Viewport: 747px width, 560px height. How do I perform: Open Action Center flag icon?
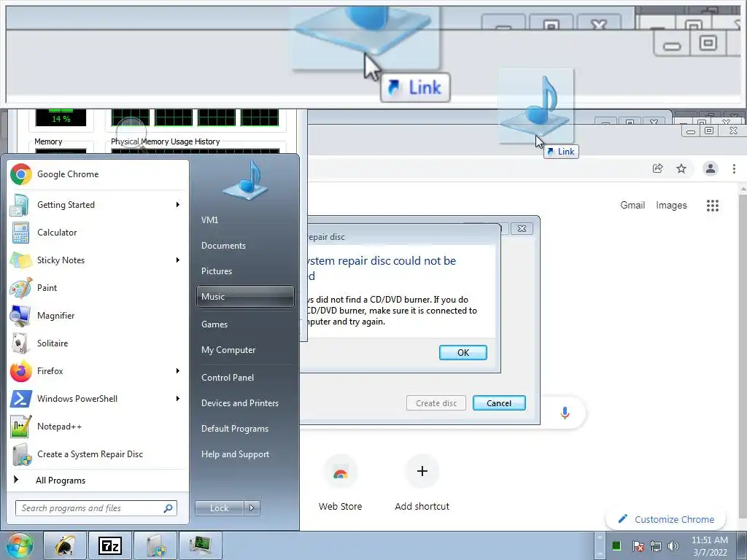point(638,545)
